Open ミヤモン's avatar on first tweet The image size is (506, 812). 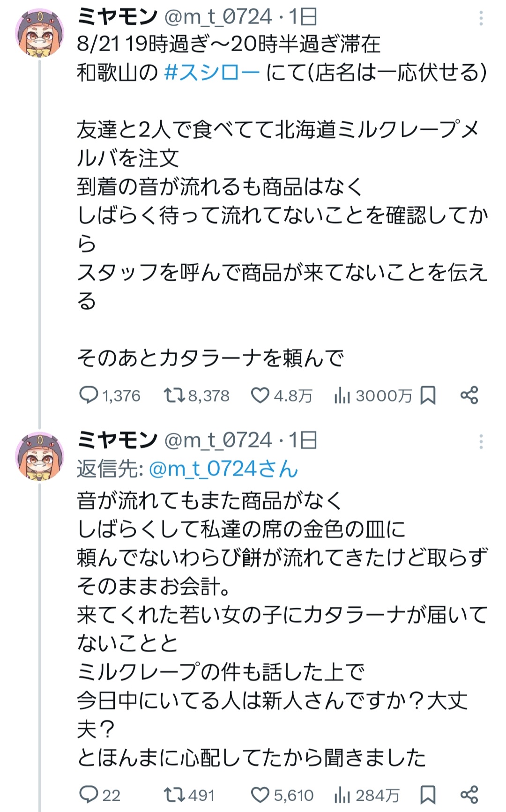pos(40,32)
